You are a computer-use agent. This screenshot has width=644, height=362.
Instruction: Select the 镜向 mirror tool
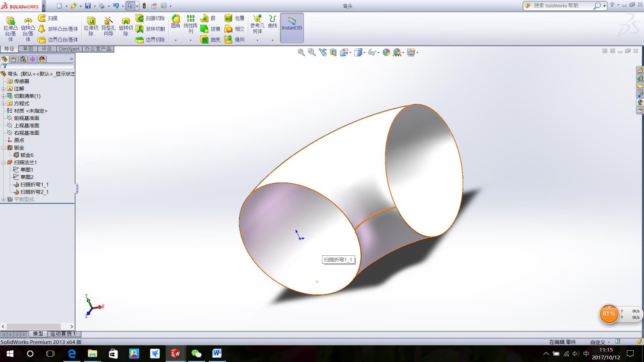[x=235, y=40]
